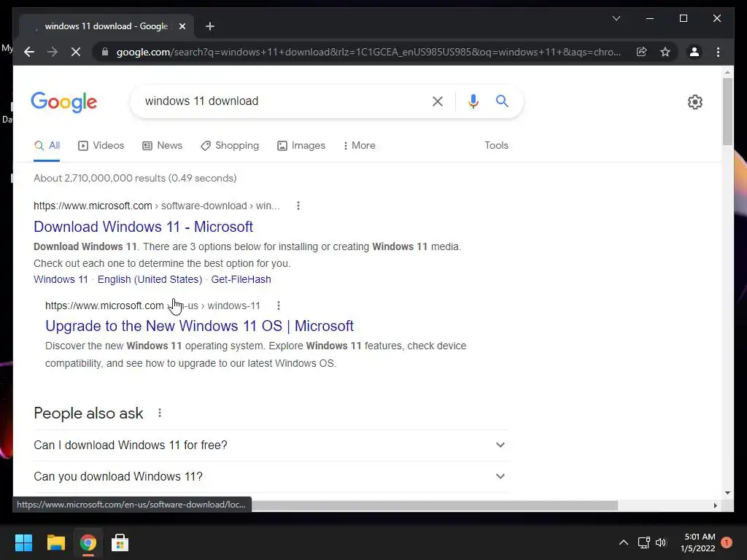The image size is (747, 560).
Task: Open options for windows-11 upgrade result
Action: (279, 306)
